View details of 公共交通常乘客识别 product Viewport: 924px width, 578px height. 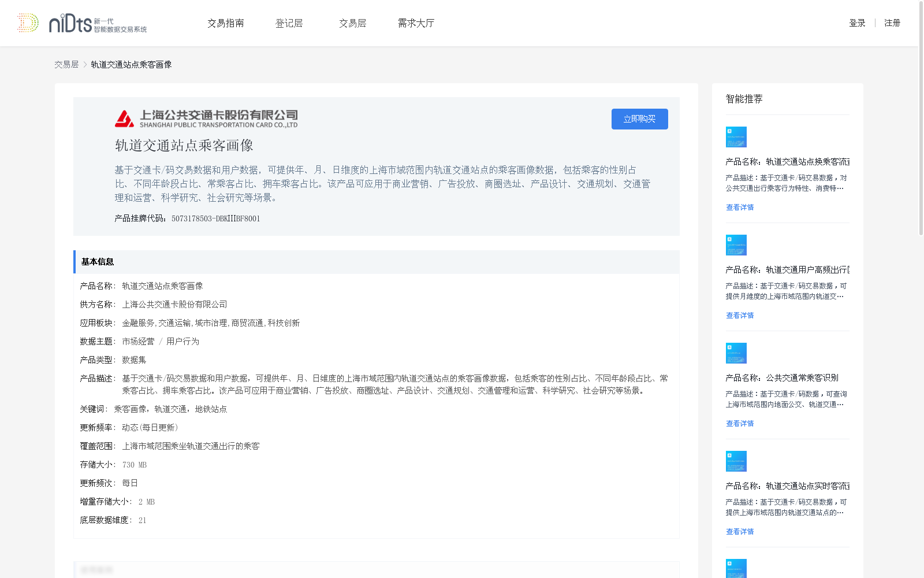[x=740, y=424]
